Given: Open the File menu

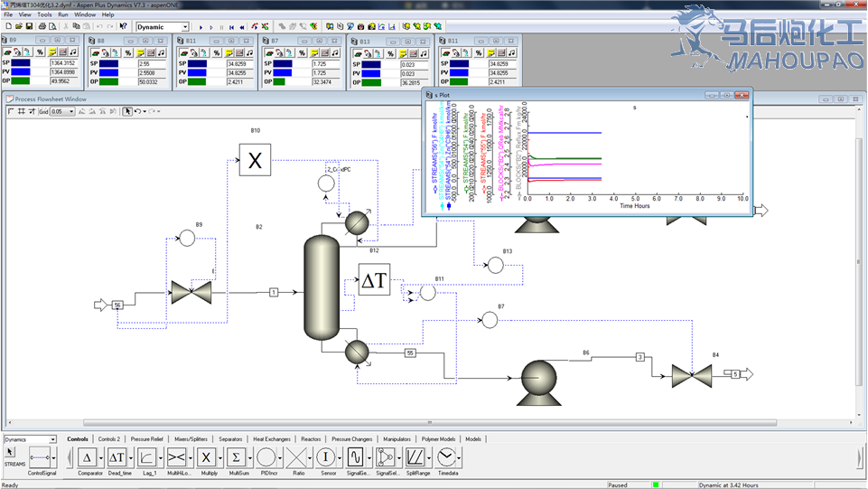Looking at the screenshot, I should (8, 14).
